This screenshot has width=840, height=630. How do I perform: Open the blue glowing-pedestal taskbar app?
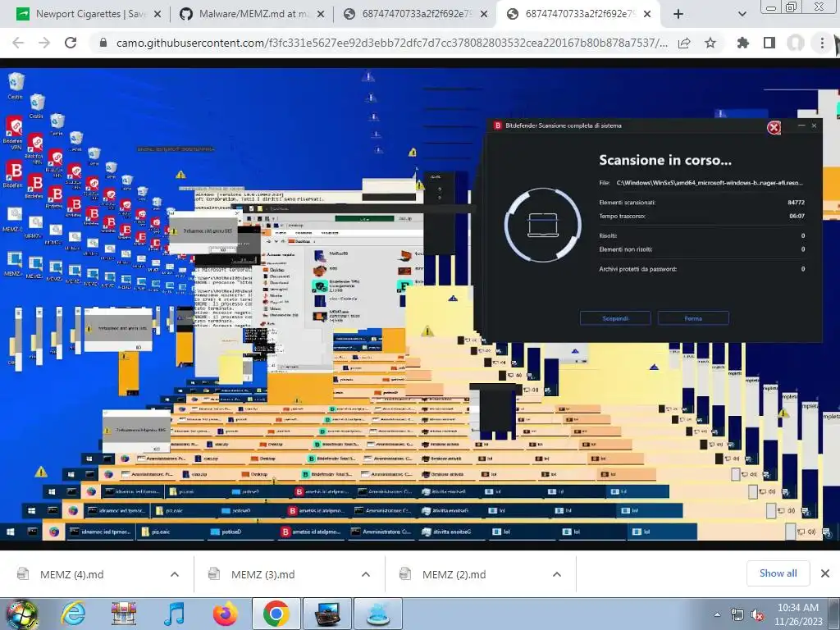click(378, 614)
